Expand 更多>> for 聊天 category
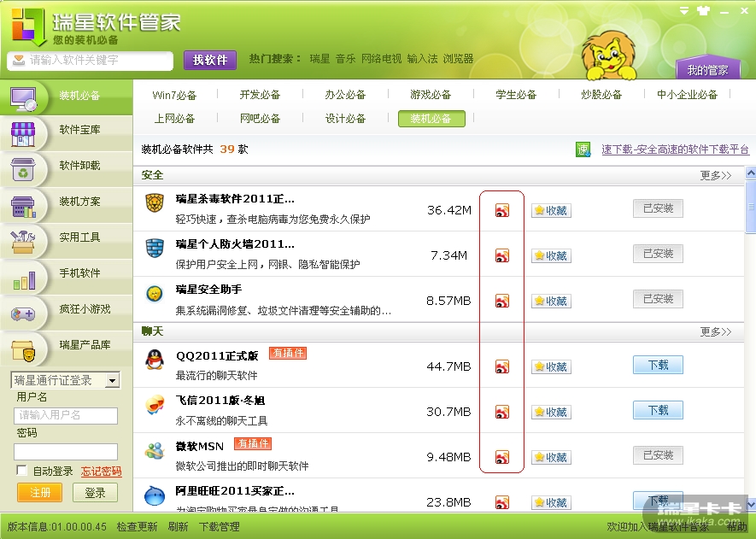 click(x=716, y=331)
